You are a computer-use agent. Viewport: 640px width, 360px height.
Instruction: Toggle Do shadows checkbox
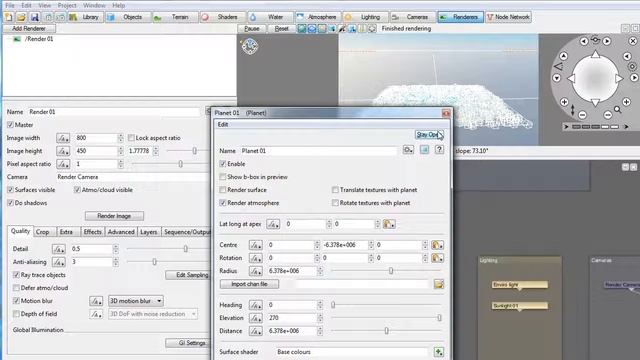[x=10, y=203]
